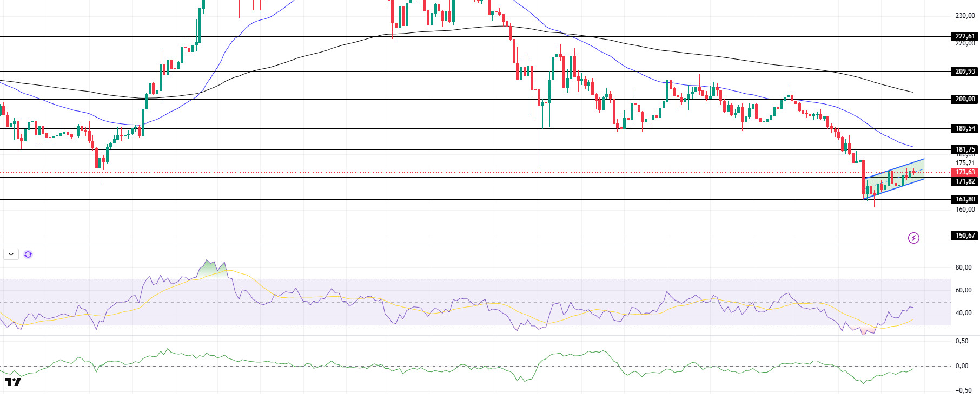Open the lightning bolt alert icon
The image size is (980, 398).
click(913, 238)
